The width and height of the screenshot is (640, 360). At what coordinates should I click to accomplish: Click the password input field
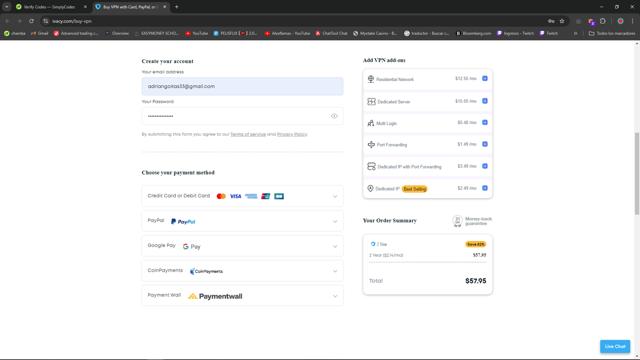(242, 116)
